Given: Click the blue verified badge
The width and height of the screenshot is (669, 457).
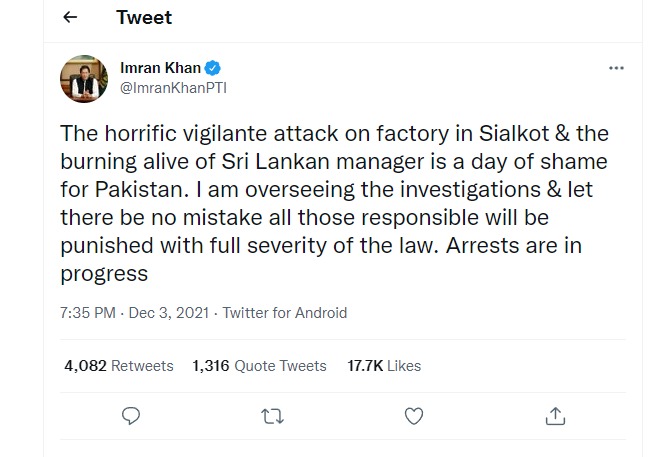Looking at the screenshot, I should [x=212, y=69].
